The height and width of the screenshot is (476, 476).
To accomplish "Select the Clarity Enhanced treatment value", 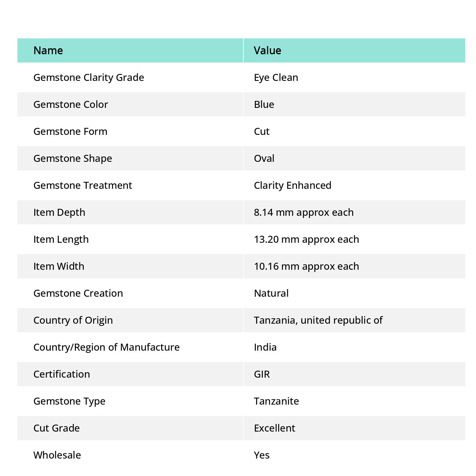I will 293,185.
